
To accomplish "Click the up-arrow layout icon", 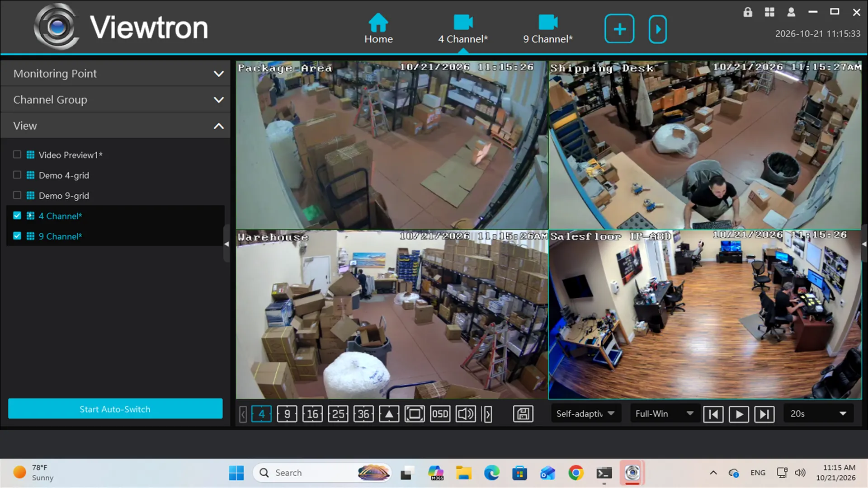I will click(389, 414).
